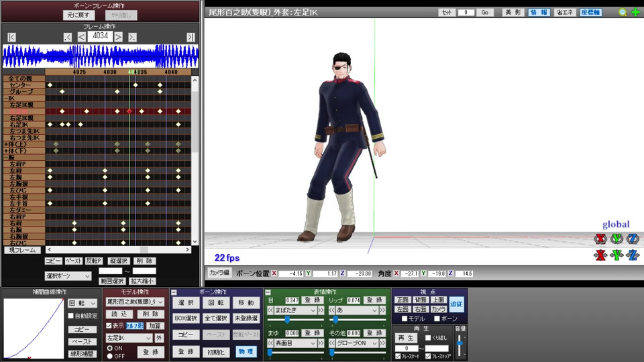Click the lower green Y move axis icon
Viewport: 644px width, 362px height.
[616, 255]
